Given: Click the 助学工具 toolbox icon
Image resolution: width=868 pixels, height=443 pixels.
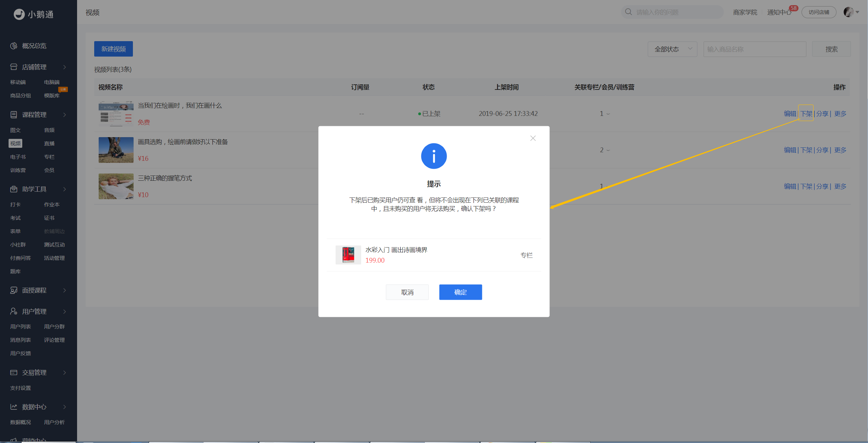Looking at the screenshot, I should click(x=14, y=189).
